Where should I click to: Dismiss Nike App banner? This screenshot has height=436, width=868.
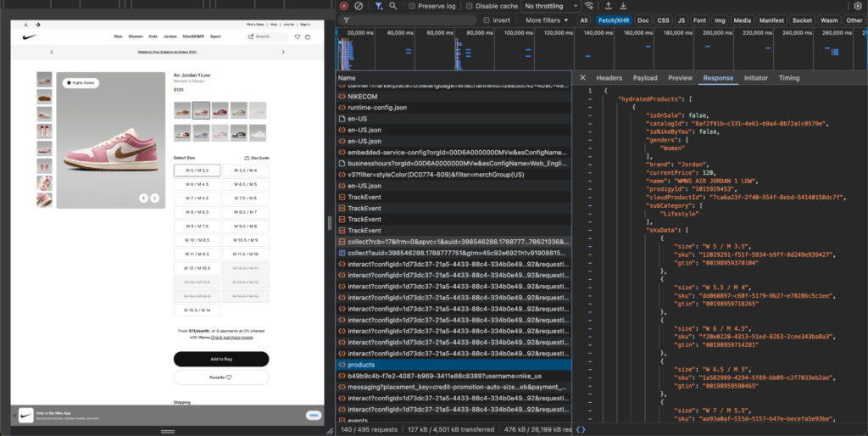point(14,416)
